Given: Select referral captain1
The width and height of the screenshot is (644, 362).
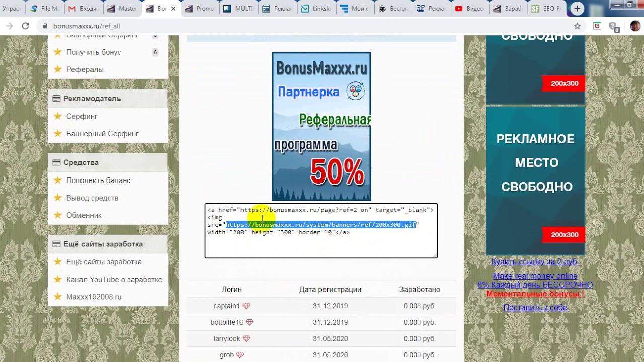Looking at the screenshot, I should (226, 306).
